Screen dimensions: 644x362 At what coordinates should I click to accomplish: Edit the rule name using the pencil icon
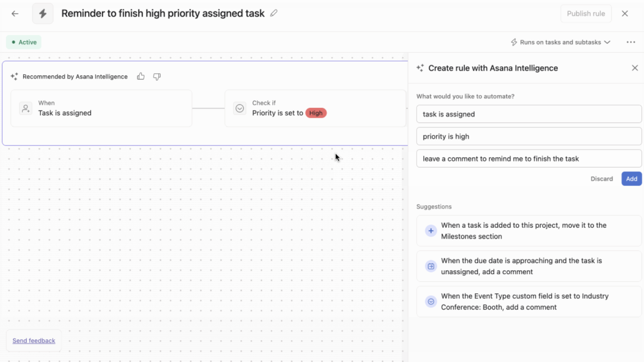coord(274,13)
